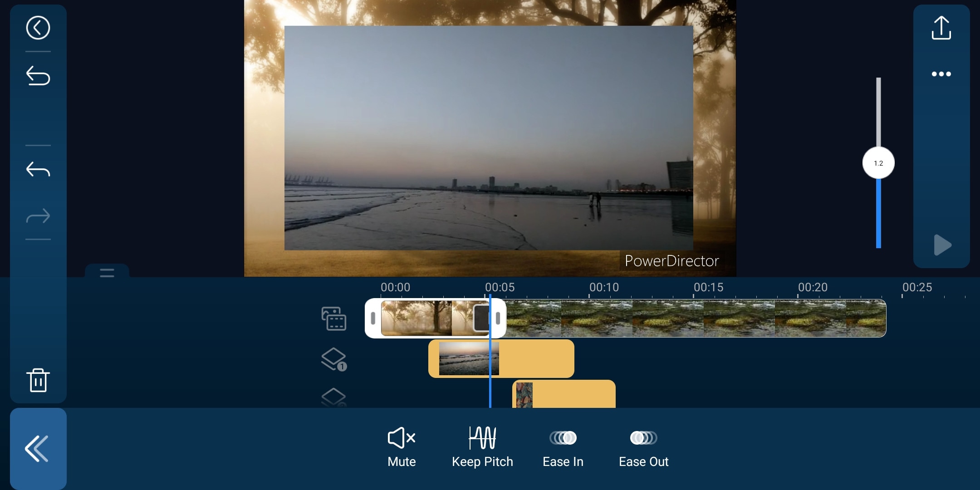
Task: Enable Ease Out toggle
Action: tap(642, 436)
